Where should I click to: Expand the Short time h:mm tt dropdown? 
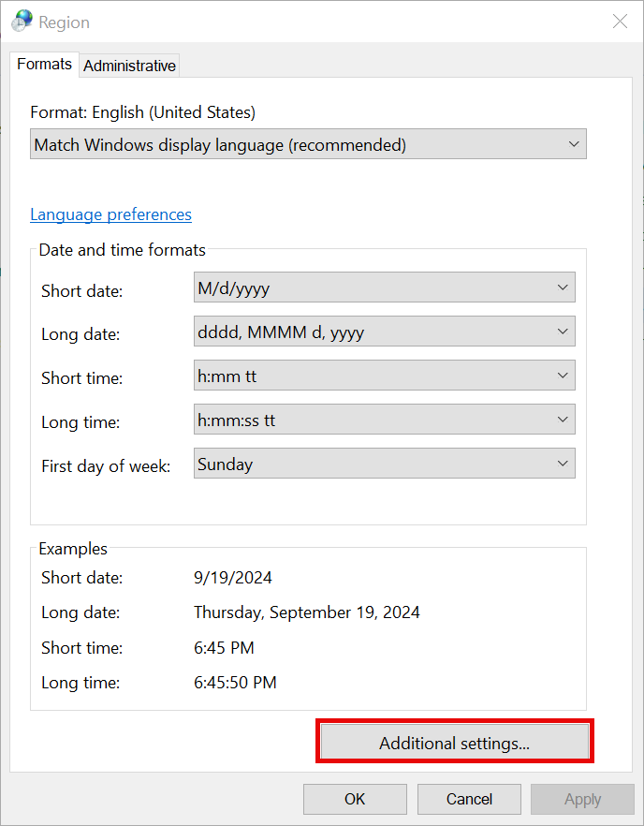point(384,376)
